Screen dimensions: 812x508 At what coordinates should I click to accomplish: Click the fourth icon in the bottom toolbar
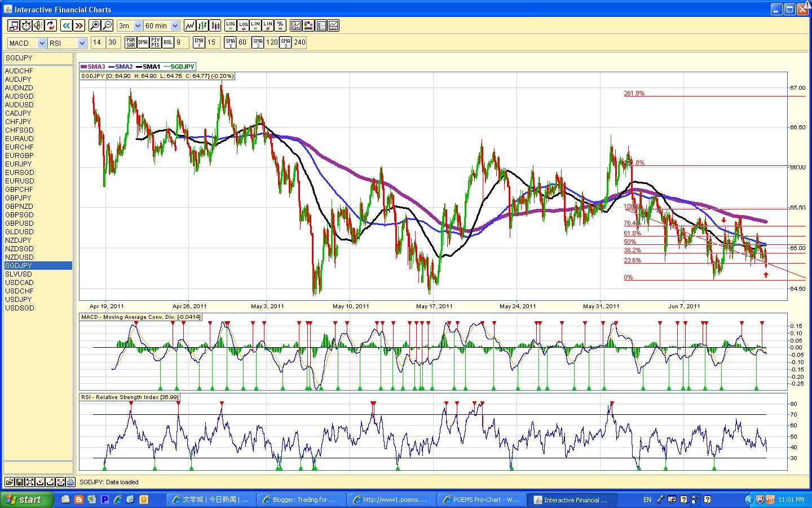[x=39, y=482]
